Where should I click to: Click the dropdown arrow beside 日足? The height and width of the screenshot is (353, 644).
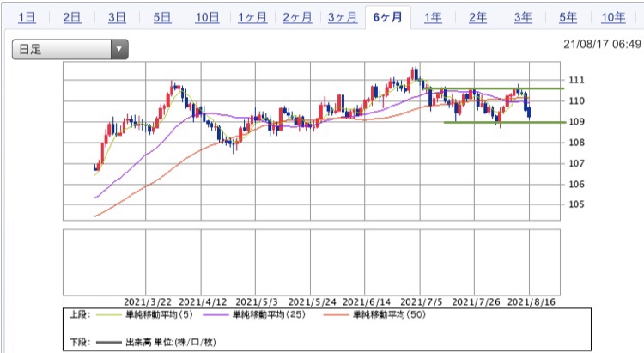(119, 49)
